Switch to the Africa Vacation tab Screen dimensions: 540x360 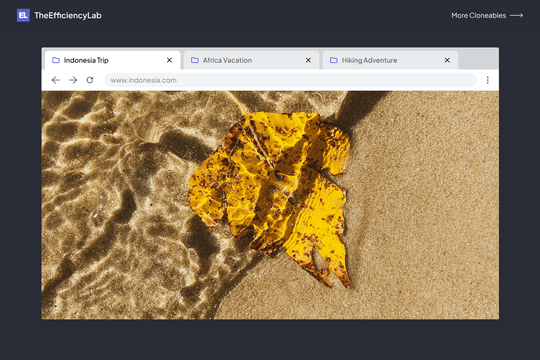(x=251, y=60)
